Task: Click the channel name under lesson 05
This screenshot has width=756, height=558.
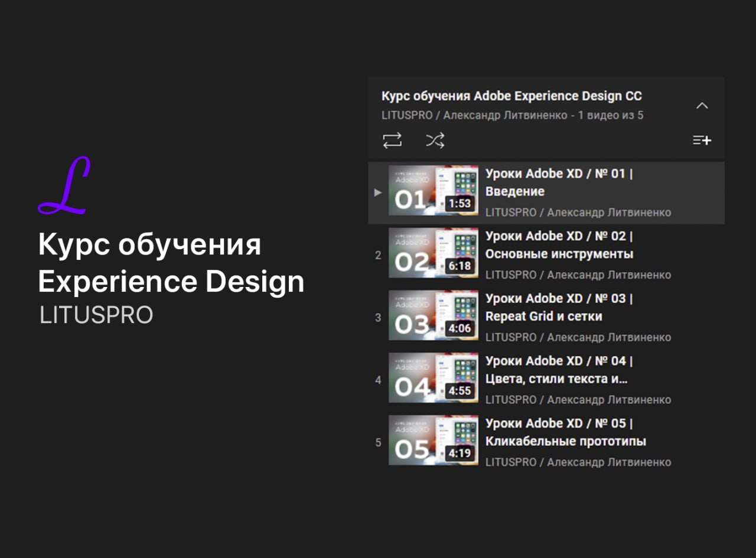Action: pos(578,463)
